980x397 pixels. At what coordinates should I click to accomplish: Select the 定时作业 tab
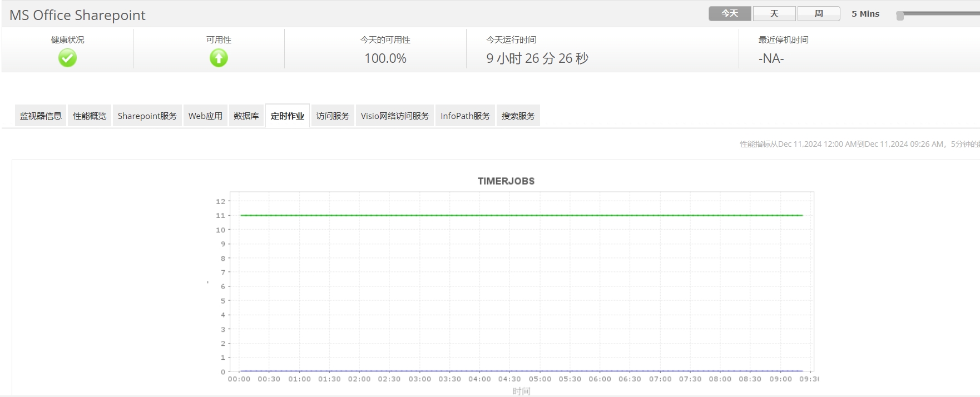288,116
